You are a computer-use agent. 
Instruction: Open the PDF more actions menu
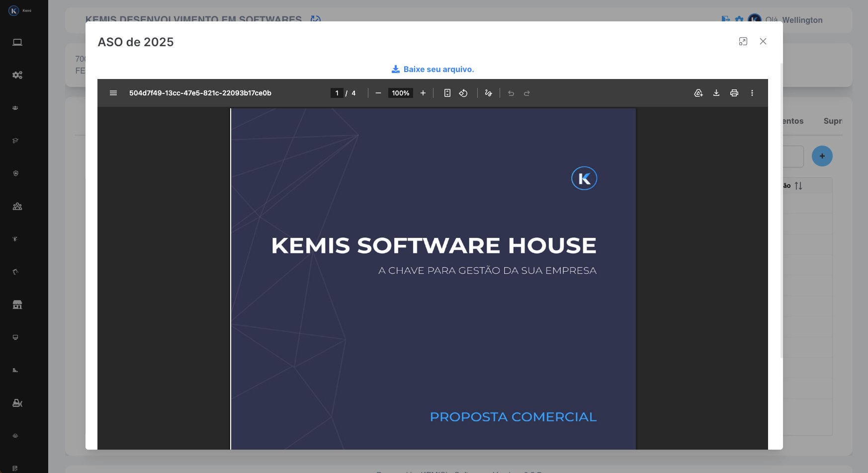point(752,93)
